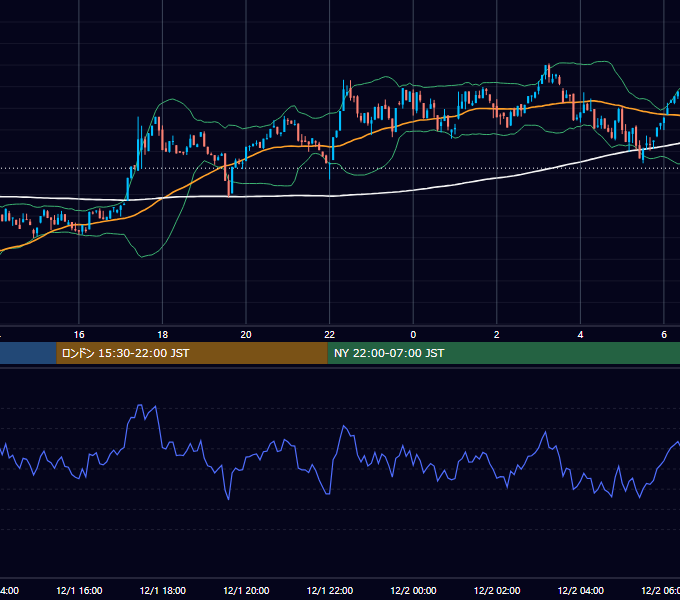680x600 pixels.
Task: Click the 16 hour label on the chart axis
Action: tap(79, 335)
